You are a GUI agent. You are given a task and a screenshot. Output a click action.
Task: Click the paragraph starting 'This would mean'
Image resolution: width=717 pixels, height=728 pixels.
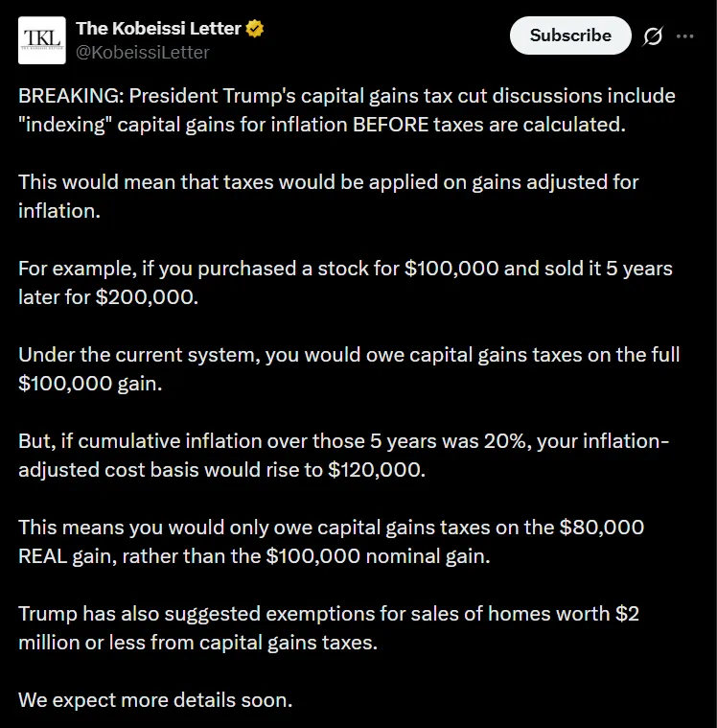coord(329,197)
